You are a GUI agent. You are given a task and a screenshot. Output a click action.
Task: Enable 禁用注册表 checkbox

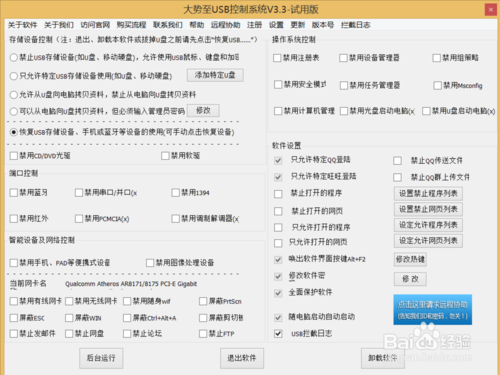[x=277, y=58]
